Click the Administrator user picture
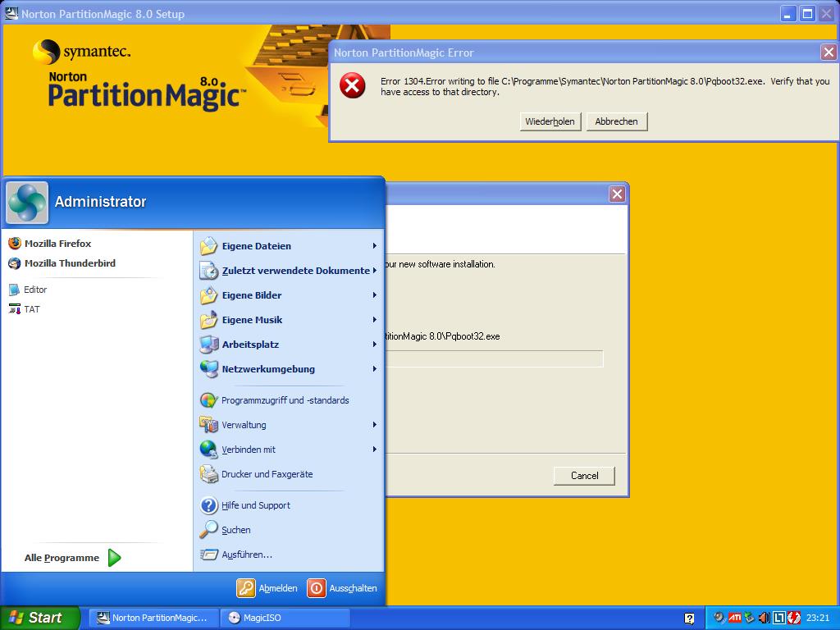 click(x=27, y=203)
